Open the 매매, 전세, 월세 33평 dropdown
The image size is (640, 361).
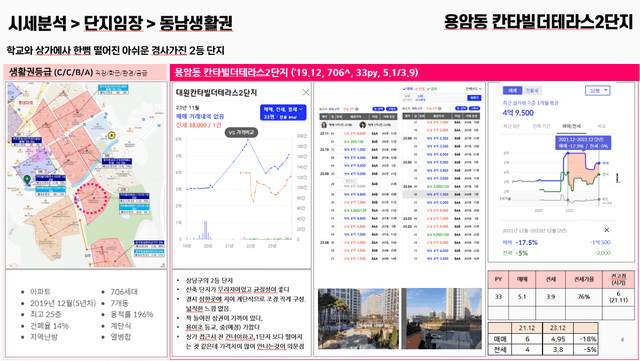click(283, 113)
